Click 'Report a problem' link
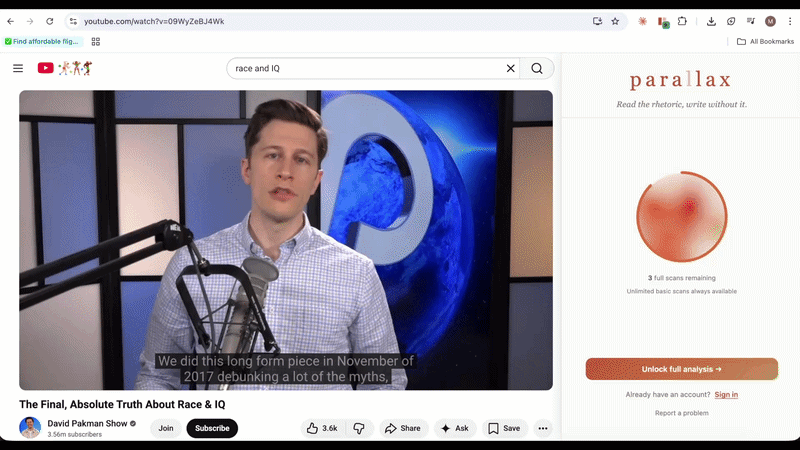This screenshot has height=450, width=800. pyautogui.click(x=682, y=413)
